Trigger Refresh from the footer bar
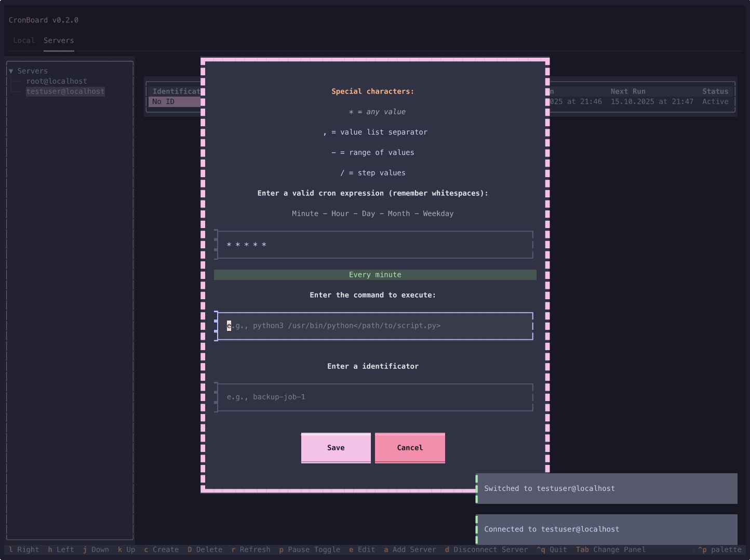This screenshot has height=560, width=750. click(251, 549)
